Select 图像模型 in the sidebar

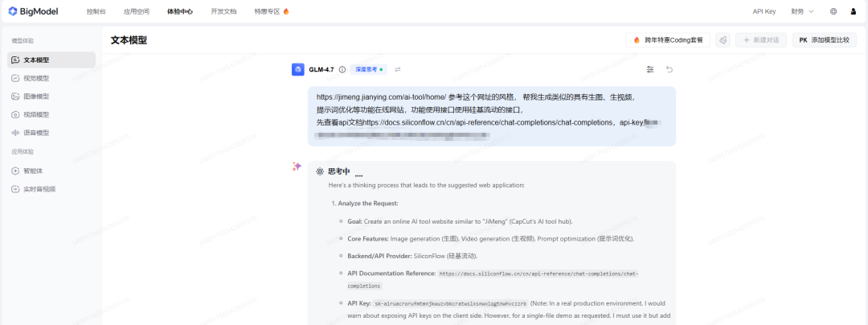[51, 97]
